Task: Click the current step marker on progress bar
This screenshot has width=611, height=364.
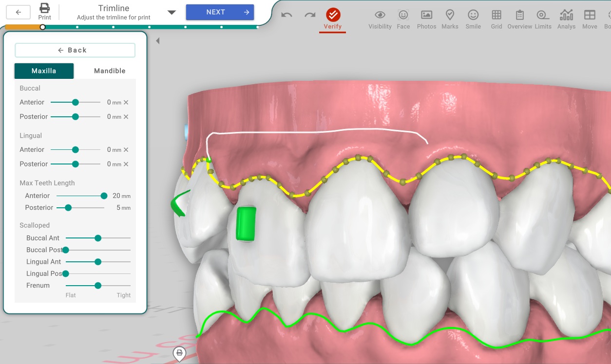Action: tap(42, 27)
